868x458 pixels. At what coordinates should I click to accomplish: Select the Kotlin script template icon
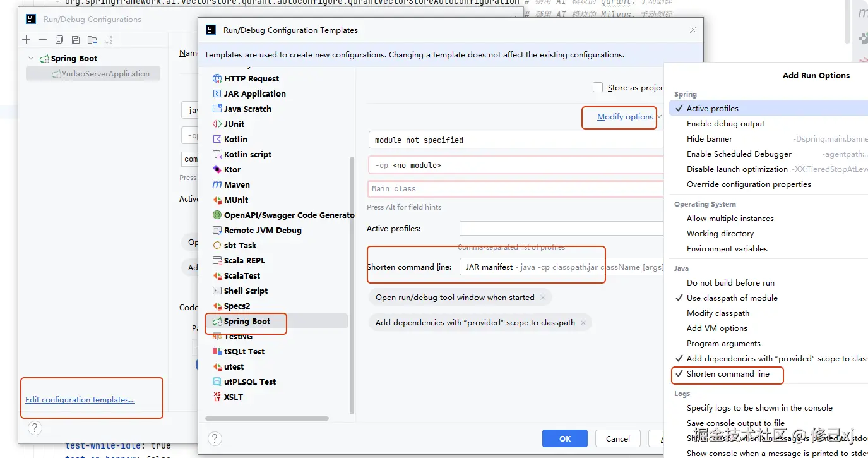[x=217, y=155]
